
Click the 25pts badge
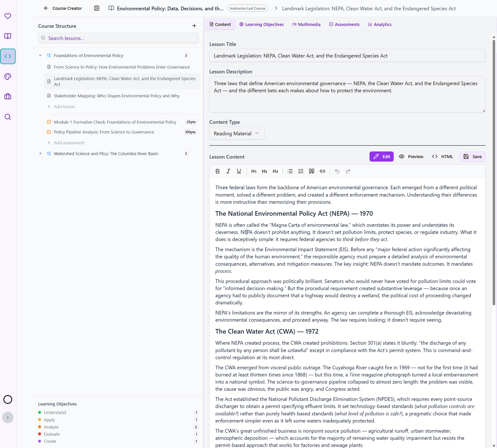[x=191, y=122]
